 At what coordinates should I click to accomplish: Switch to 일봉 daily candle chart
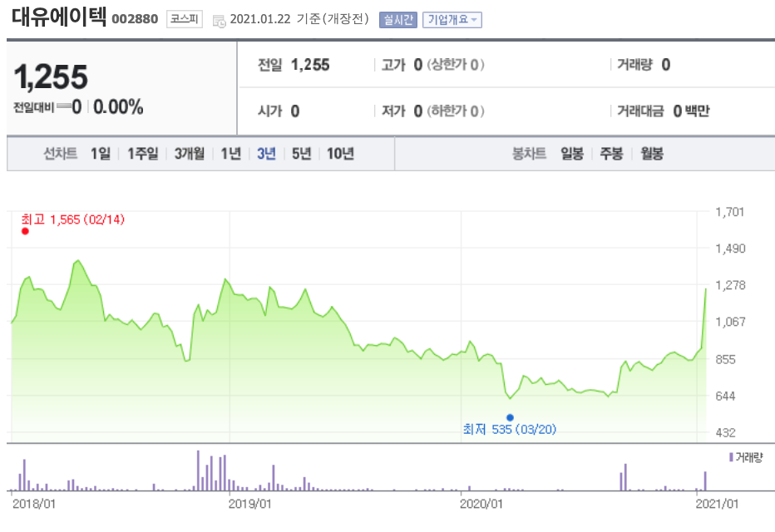coord(572,154)
